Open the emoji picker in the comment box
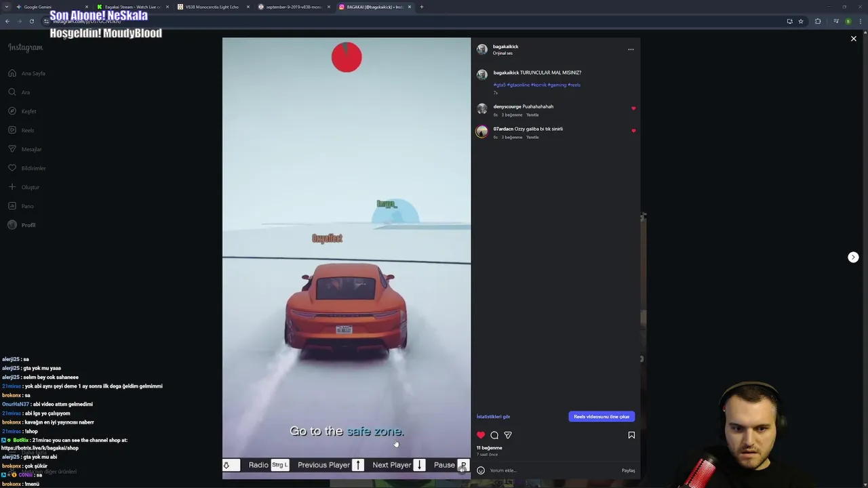The width and height of the screenshot is (868, 488). click(x=481, y=470)
